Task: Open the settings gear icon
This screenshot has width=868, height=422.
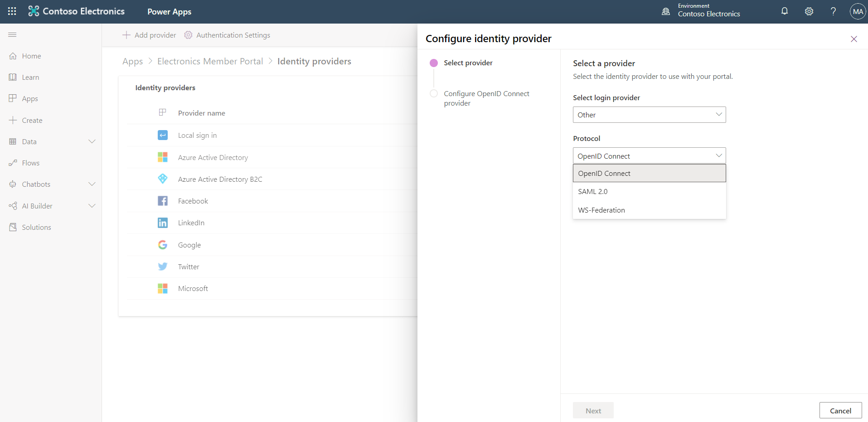Action: pyautogui.click(x=809, y=11)
